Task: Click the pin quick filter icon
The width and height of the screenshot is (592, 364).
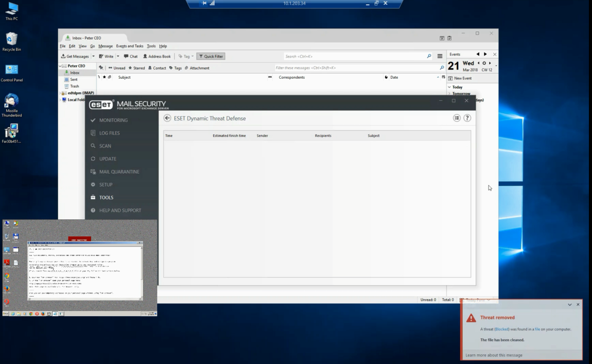Action: 101,68
